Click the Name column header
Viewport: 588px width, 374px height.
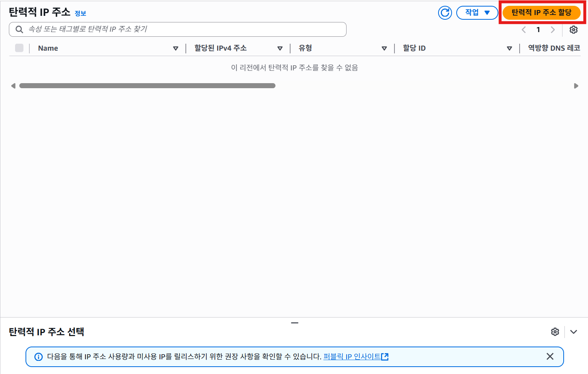click(x=48, y=48)
